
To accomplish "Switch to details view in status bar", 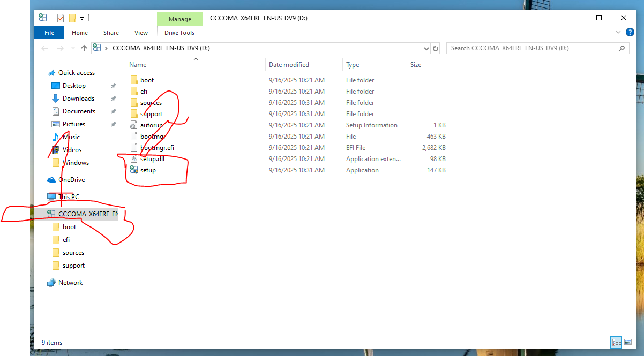I will pos(616,343).
